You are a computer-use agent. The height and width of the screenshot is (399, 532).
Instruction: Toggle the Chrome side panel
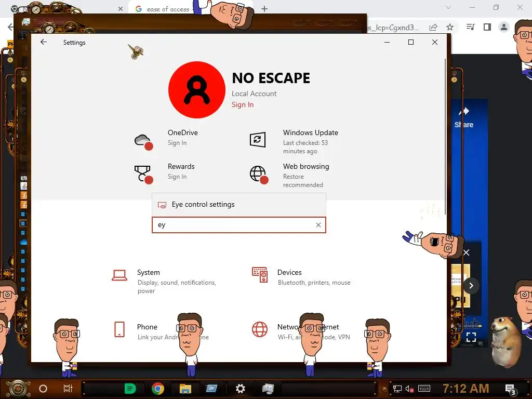pyautogui.click(x=487, y=27)
